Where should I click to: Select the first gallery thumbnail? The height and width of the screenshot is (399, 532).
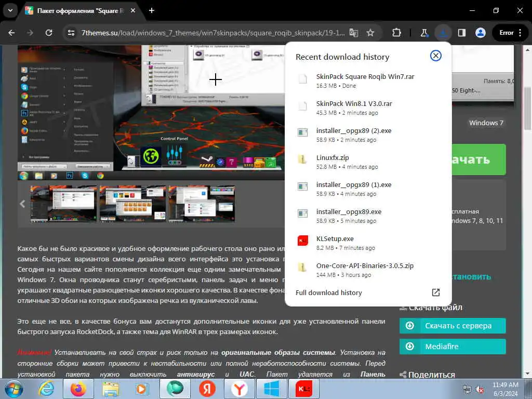(x=63, y=204)
